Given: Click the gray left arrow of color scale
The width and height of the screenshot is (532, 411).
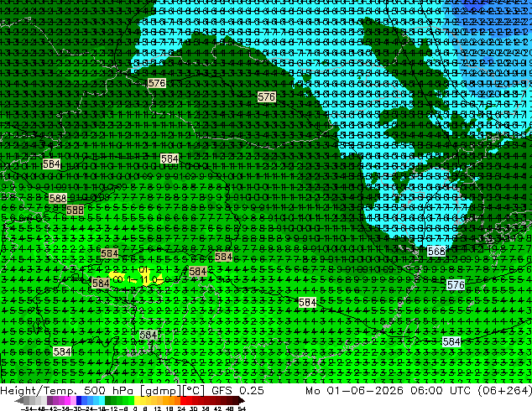Looking at the screenshot, I should tap(19, 400).
